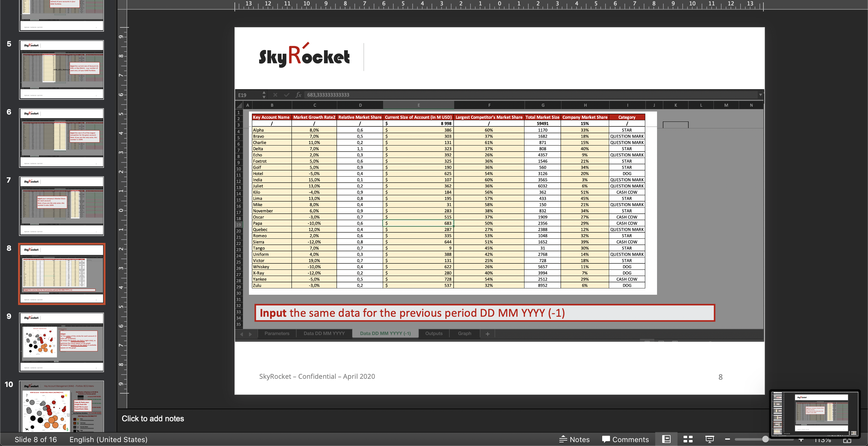Click the fx insert function icon
The image size is (868, 446).
tap(298, 95)
